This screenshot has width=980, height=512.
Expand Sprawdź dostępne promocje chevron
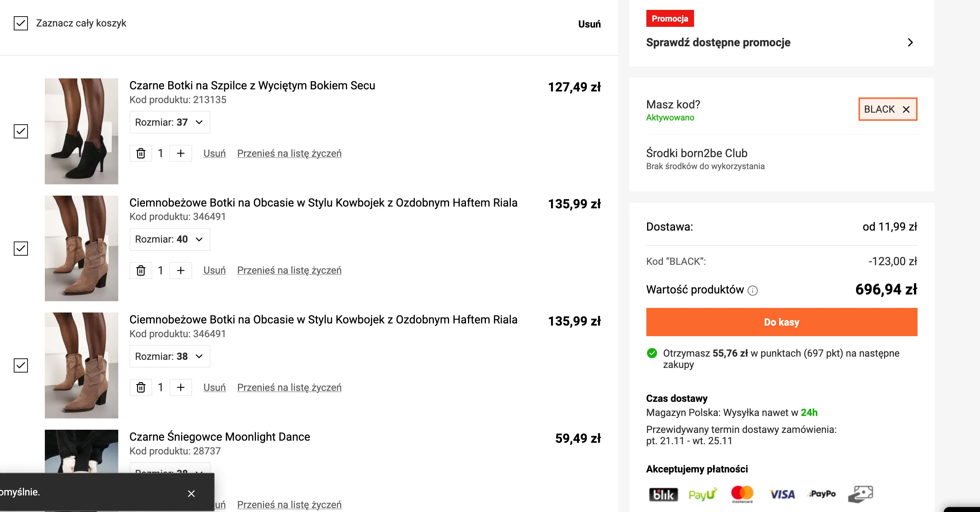coord(910,42)
